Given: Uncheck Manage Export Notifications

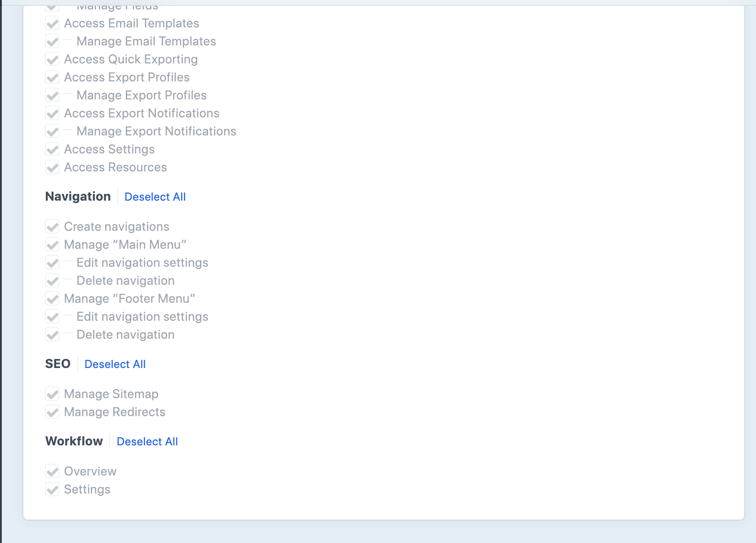Looking at the screenshot, I should [x=52, y=131].
